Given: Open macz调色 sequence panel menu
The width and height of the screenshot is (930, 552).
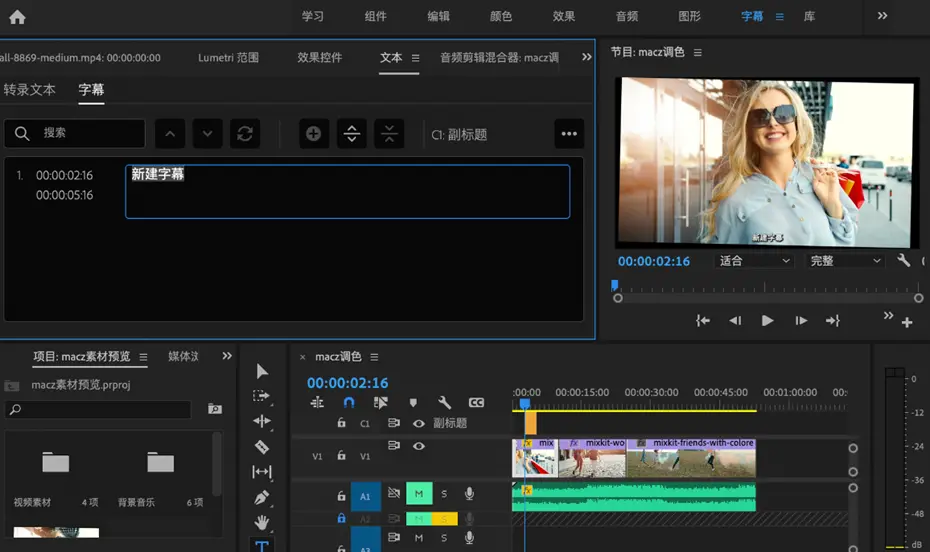Looking at the screenshot, I should click(374, 357).
